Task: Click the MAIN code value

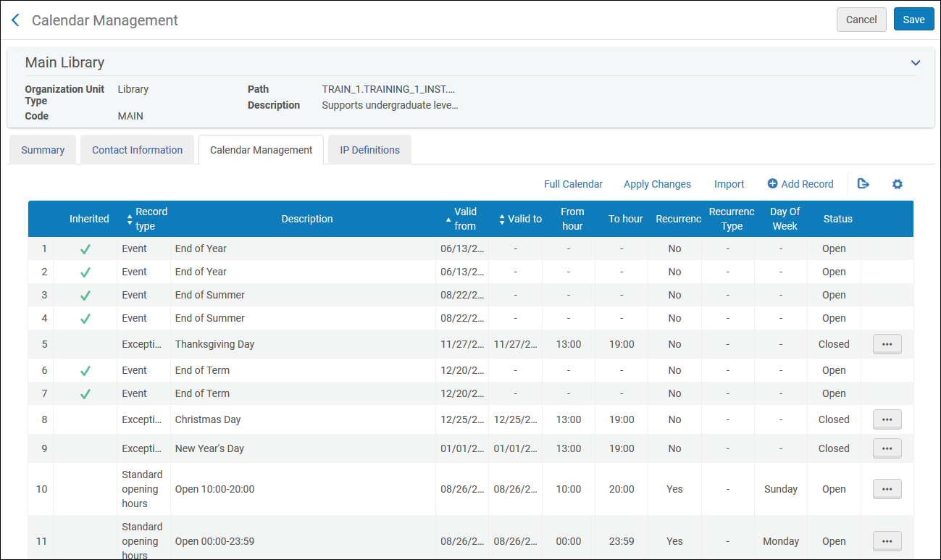Action: [x=130, y=116]
